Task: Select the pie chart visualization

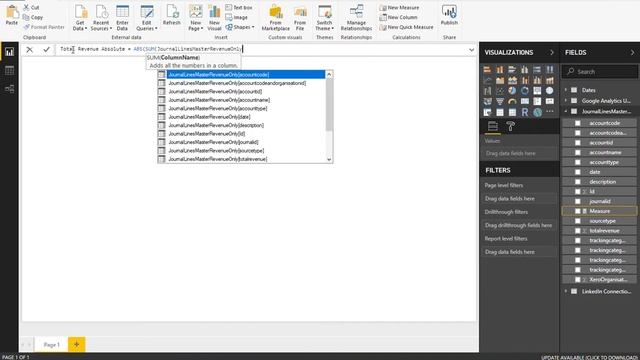Action: [512, 91]
